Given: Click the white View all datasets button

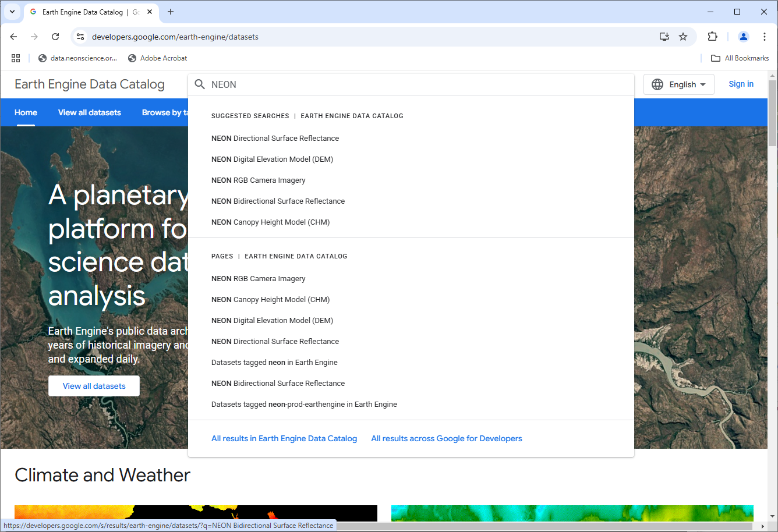Looking at the screenshot, I should point(94,386).
